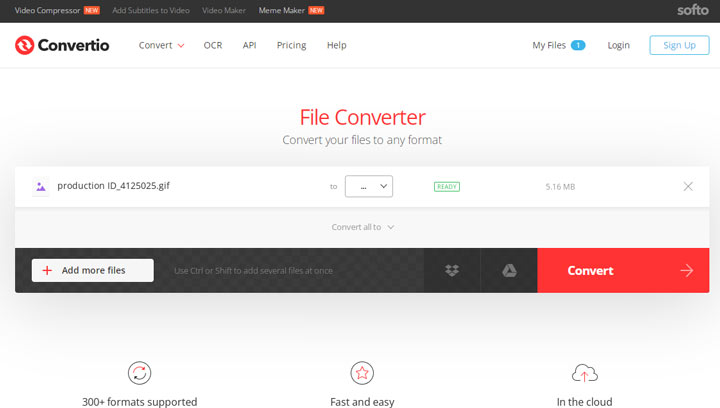The width and height of the screenshot is (720, 408).
Task: Click the red Convert button
Action: [x=623, y=270]
